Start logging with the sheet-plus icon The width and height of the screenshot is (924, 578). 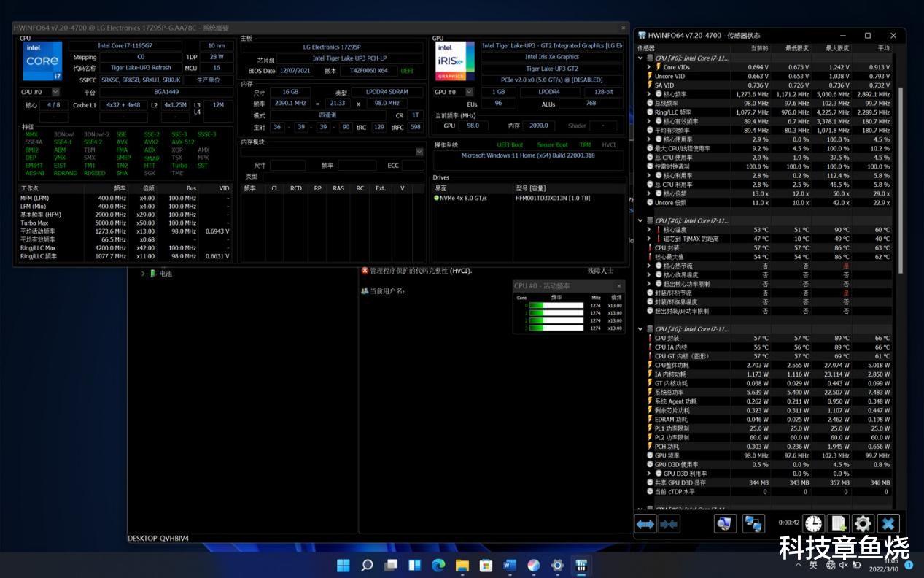pos(838,524)
